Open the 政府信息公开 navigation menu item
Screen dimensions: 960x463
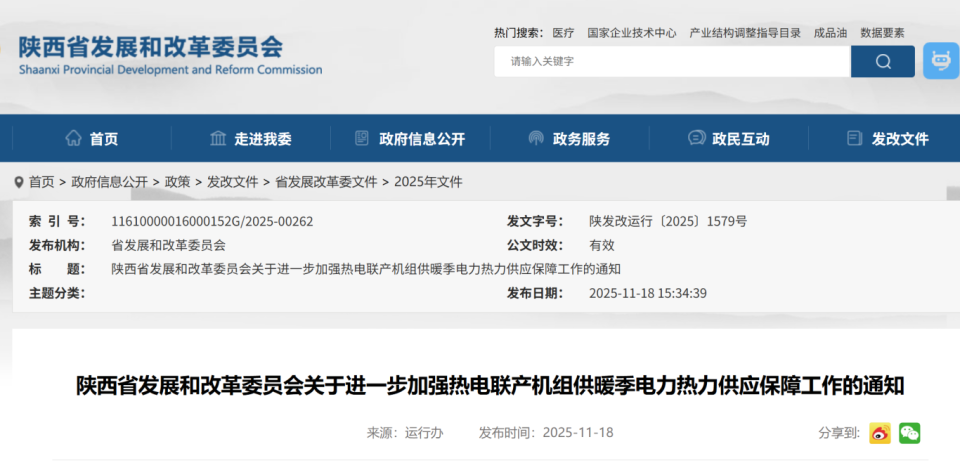point(422,139)
